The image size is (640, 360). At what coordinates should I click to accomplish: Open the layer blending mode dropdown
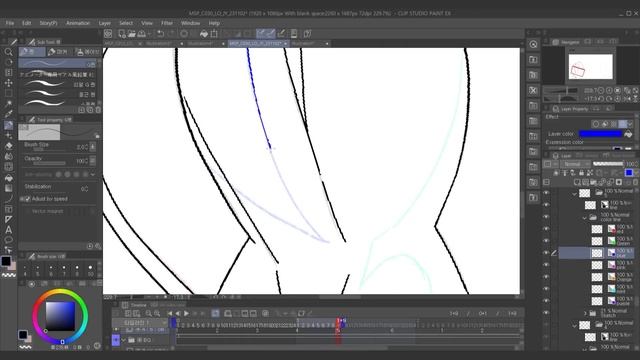point(575,164)
